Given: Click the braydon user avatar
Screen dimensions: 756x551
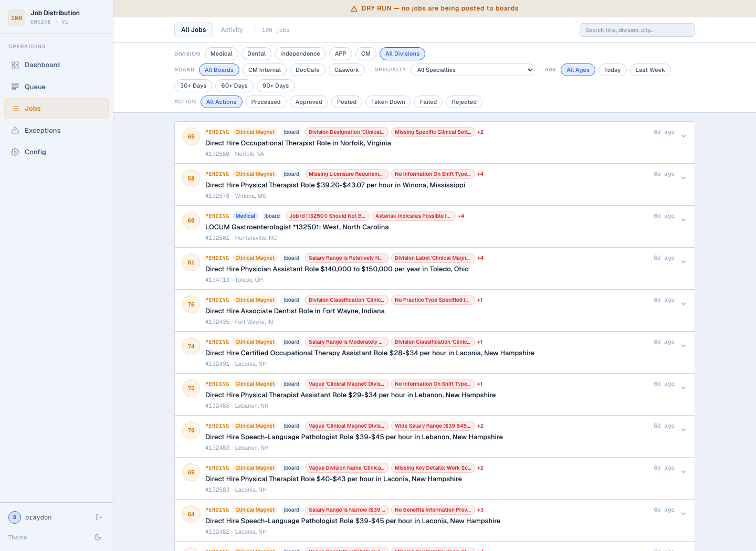Looking at the screenshot, I should (15, 517).
